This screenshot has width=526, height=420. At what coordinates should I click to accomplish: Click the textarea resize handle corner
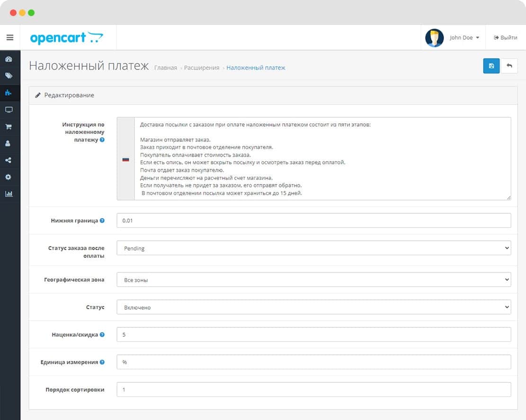[508, 198]
